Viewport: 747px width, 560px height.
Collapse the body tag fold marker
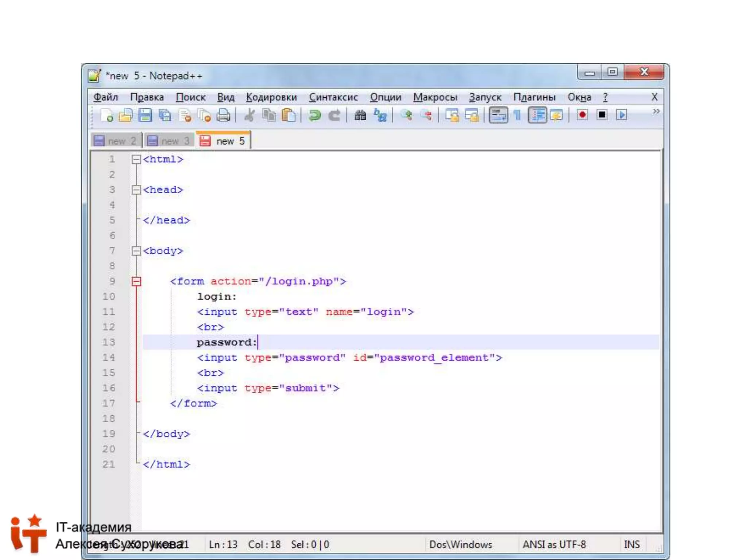[x=136, y=251]
